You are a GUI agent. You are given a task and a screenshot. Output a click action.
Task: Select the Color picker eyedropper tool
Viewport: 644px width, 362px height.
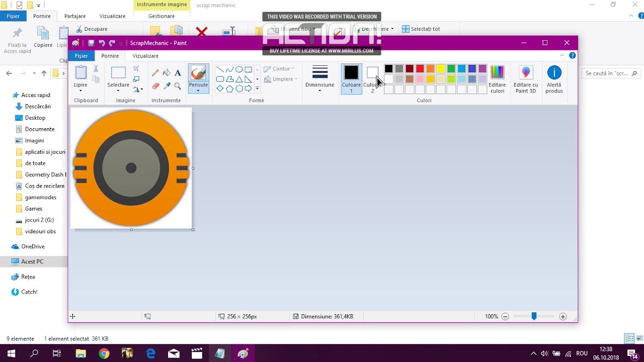pos(167,85)
